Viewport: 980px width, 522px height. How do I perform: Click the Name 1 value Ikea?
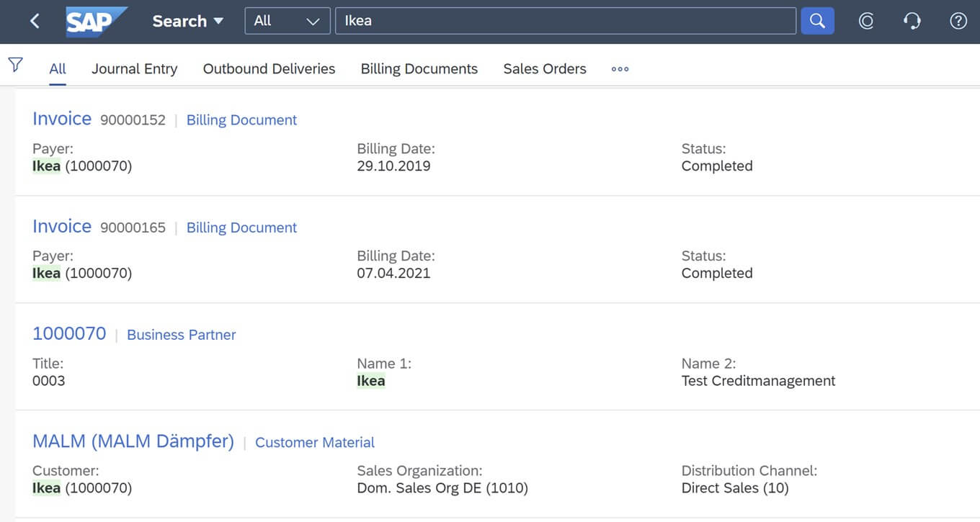pos(371,381)
